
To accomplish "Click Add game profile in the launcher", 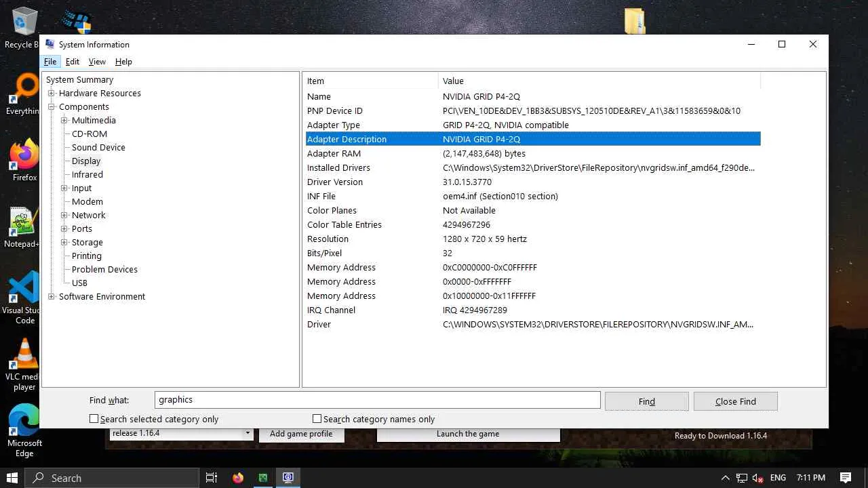I will [x=301, y=434].
